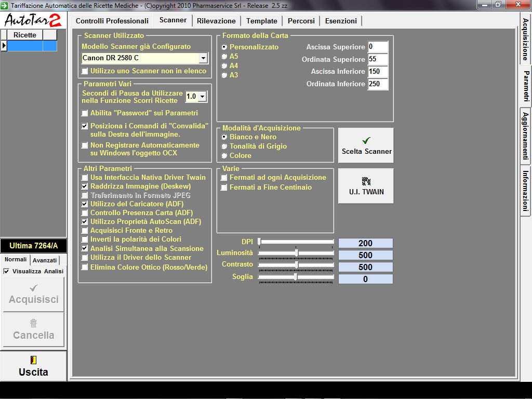Open the Controlli Professionali tab
Image resolution: width=532 pixels, height=399 pixels.
click(112, 21)
